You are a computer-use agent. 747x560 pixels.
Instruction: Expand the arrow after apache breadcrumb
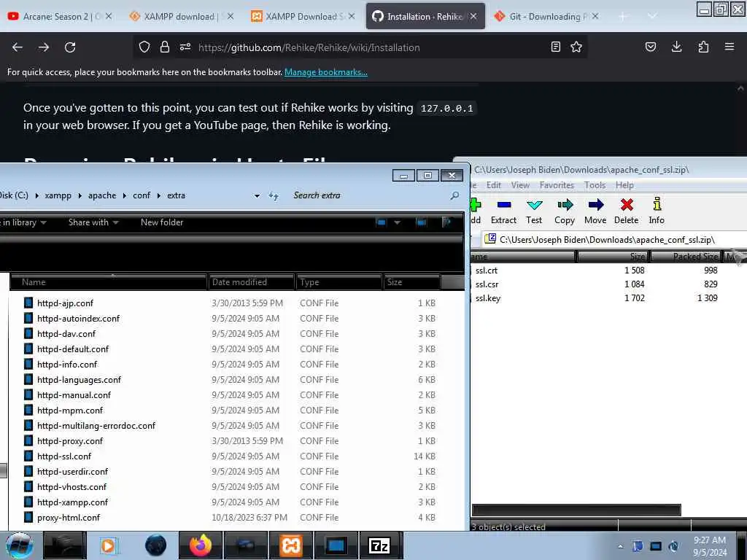tap(124, 195)
